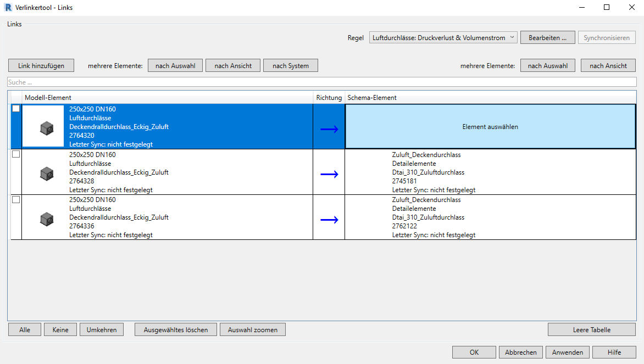
Task: Check the checkbox for element 2764320
Action: (16, 109)
